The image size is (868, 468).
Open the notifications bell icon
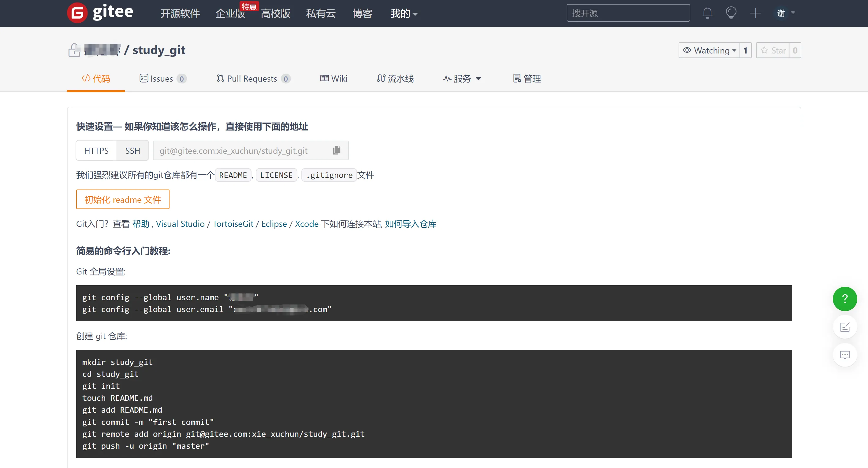point(707,13)
